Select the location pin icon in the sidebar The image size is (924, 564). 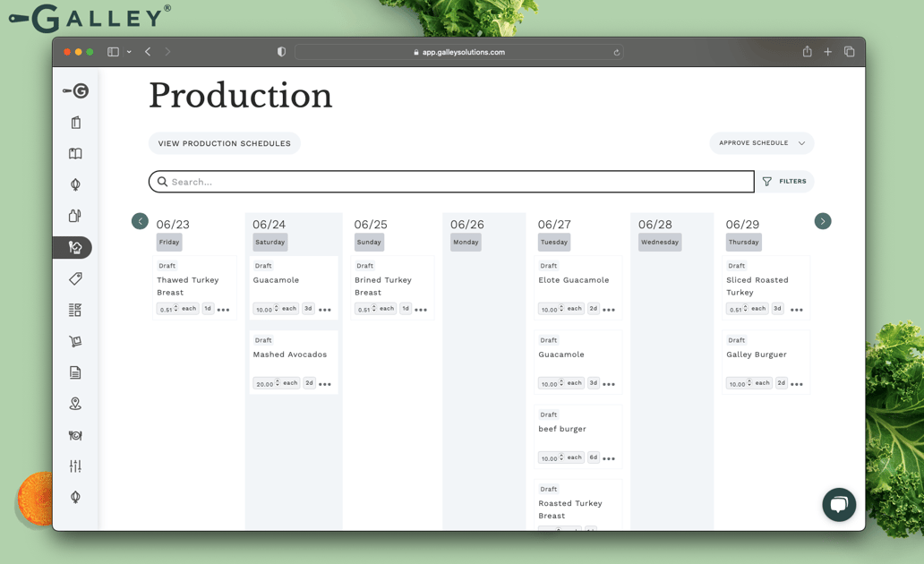coord(75,404)
